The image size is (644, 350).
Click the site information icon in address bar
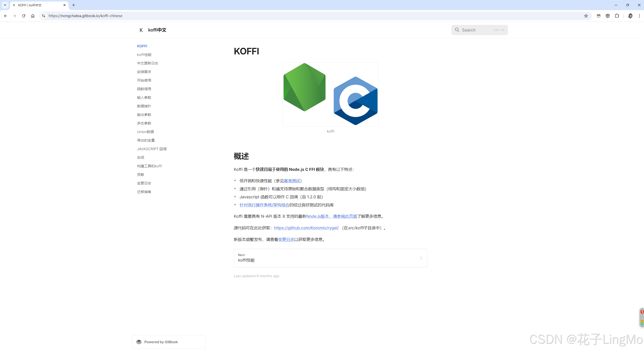43,16
